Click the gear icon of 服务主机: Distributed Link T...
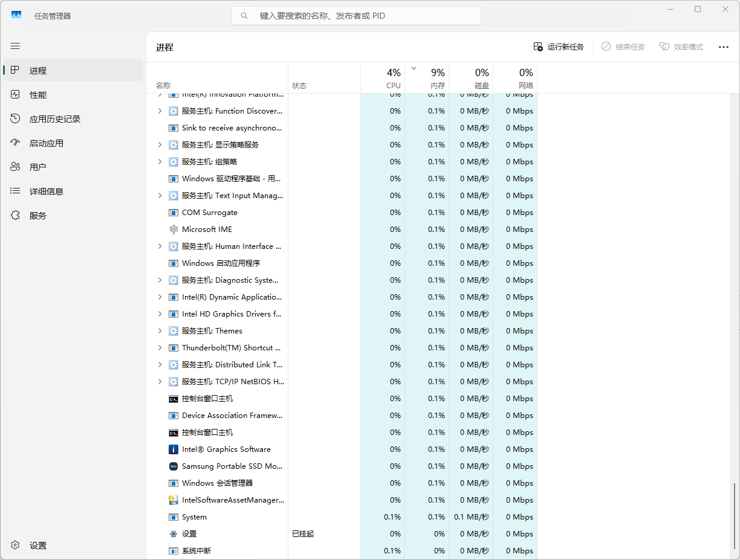 coord(174,365)
